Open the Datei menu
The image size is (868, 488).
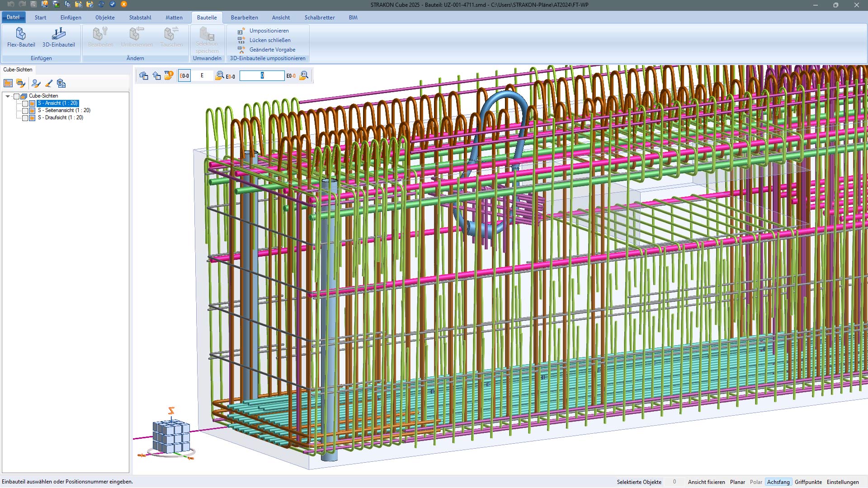[13, 17]
